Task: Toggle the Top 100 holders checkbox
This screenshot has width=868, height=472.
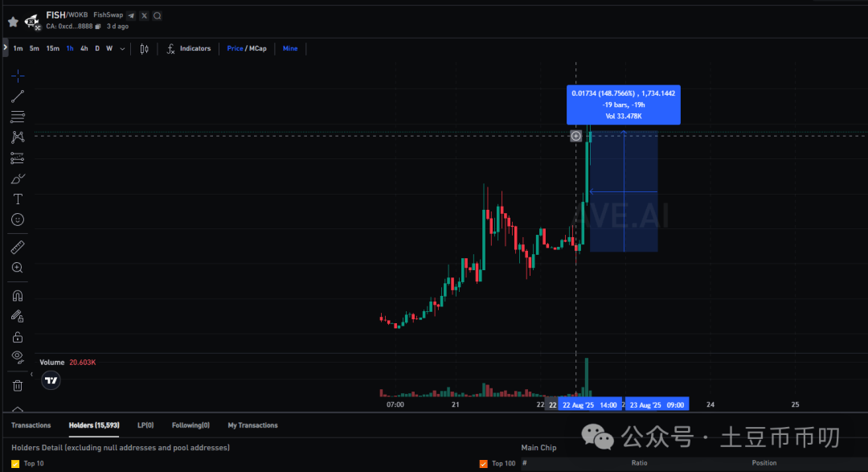Action: [483, 463]
